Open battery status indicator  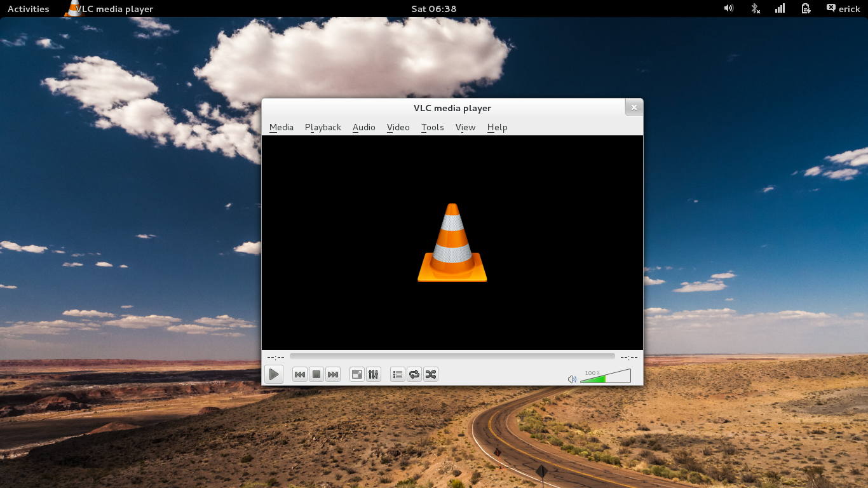(806, 8)
